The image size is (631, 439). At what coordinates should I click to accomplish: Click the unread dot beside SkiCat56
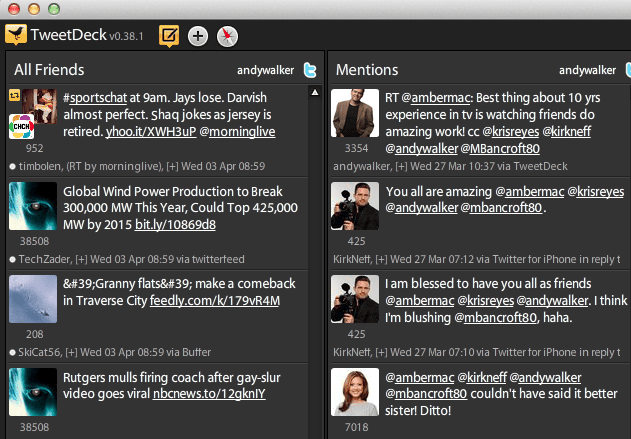coord(12,352)
